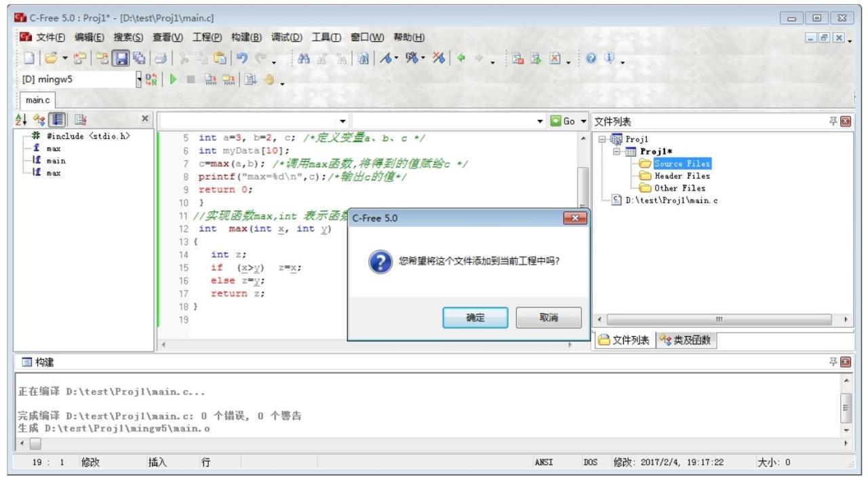Viewport: 868px width, 479px height.
Task: Open the mingw5 compiler dropdown
Action: [139, 79]
